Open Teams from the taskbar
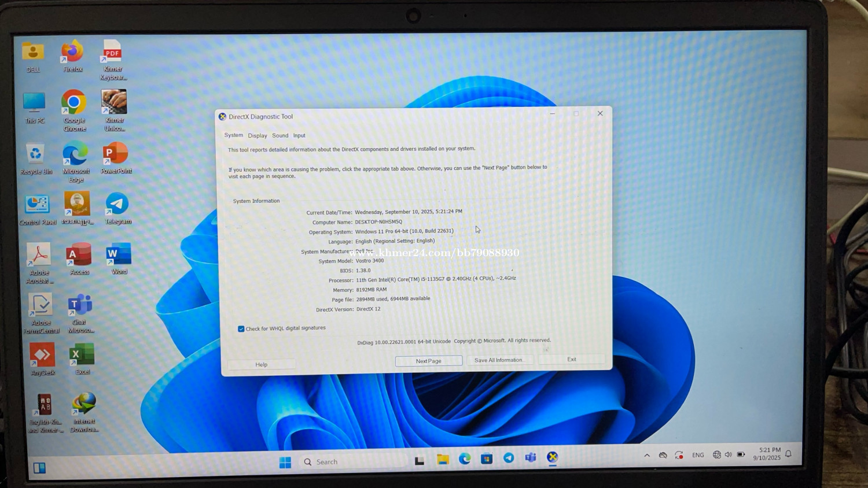Viewport: 868px width, 488px height. (x=531, y=457)
